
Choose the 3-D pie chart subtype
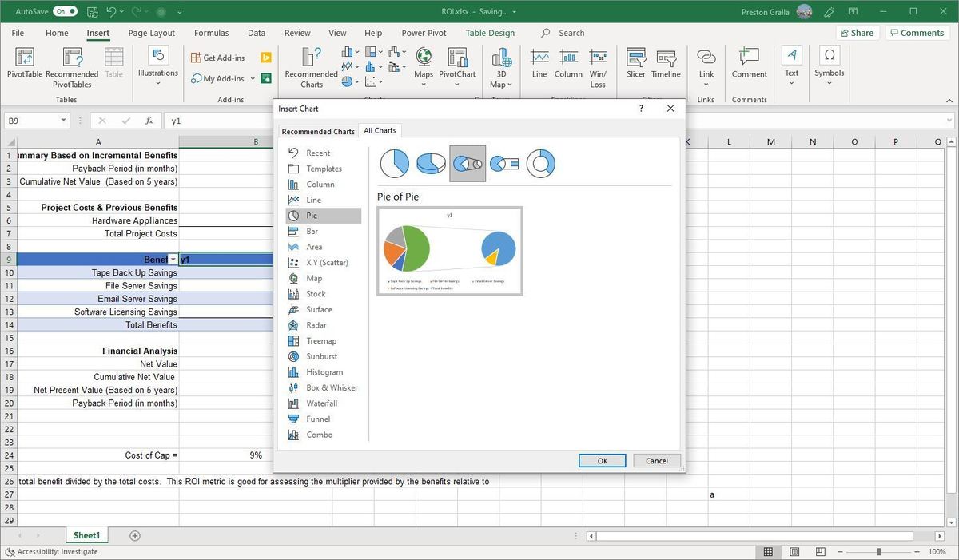pos(431,164)
